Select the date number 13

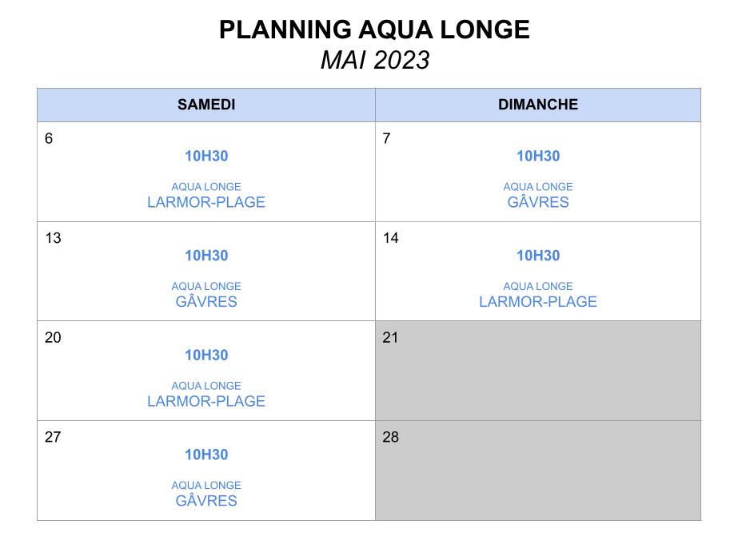pyautogui.click(x=53, y=238)
